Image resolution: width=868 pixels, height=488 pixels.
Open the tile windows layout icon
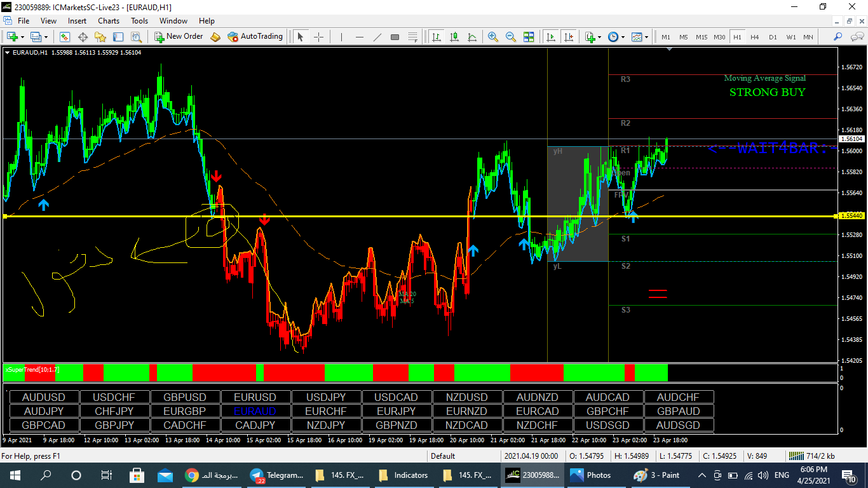[529, 37]
